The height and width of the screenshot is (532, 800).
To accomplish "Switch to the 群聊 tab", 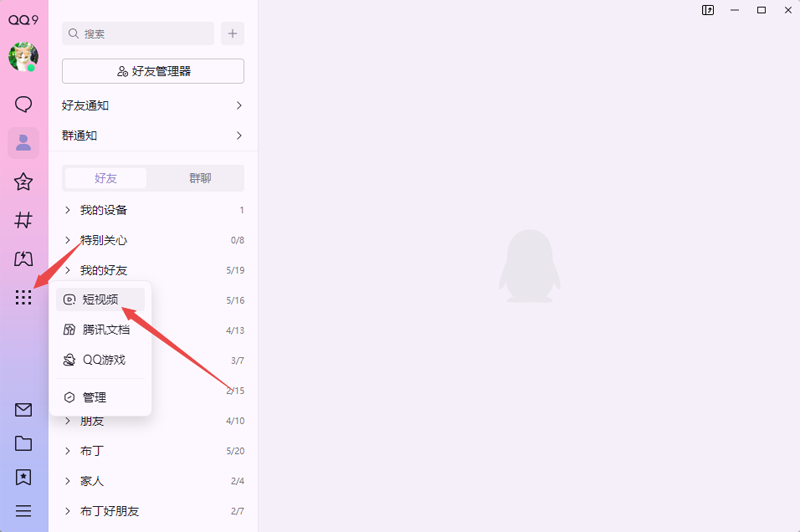I will [200, 178].
